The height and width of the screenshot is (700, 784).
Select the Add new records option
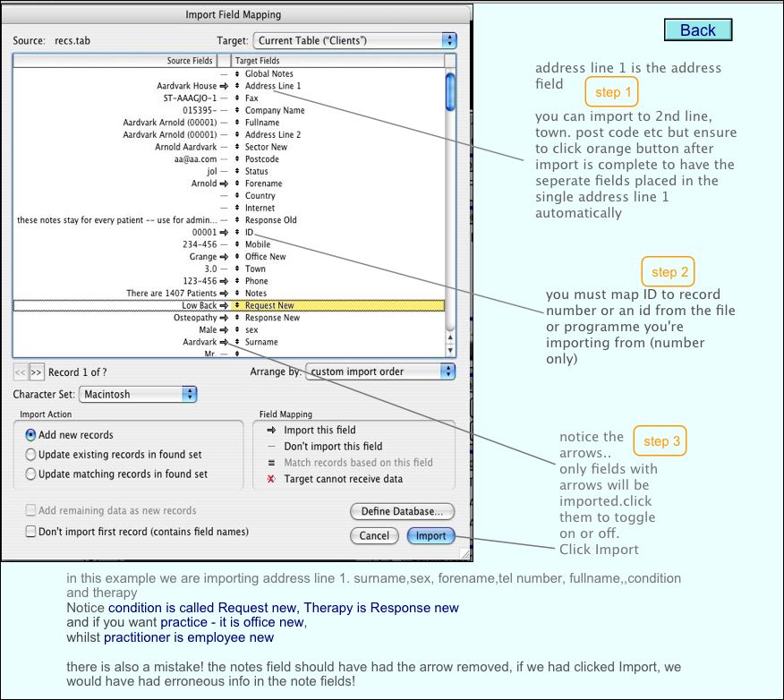tap(30, 435)
